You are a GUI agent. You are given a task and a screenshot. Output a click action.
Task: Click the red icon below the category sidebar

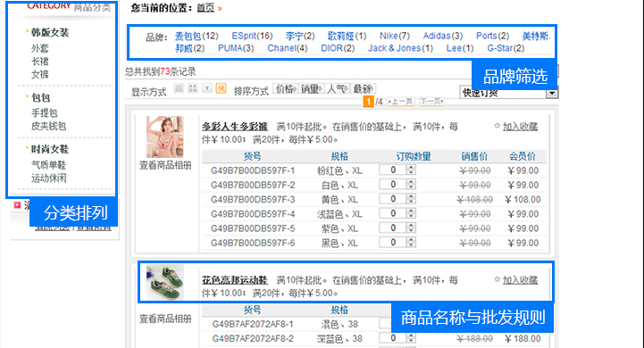click(x=17, y=204)
